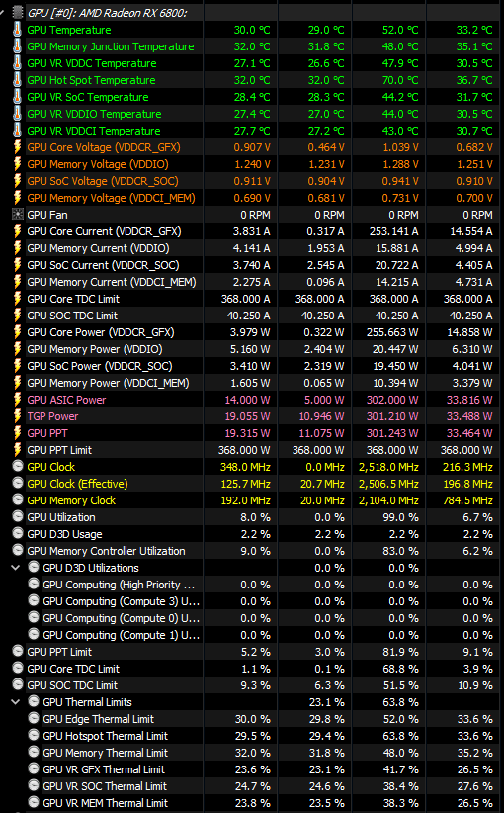
Task: Select the GPU SoC Current (VDDCR_SOC) label
Action: point(103,265)
